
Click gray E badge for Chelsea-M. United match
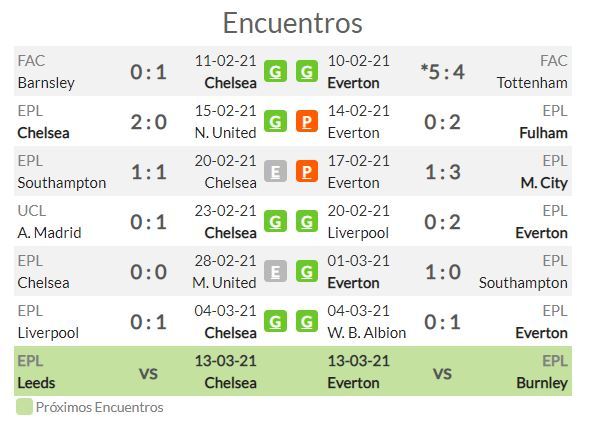tap(275, 271)
